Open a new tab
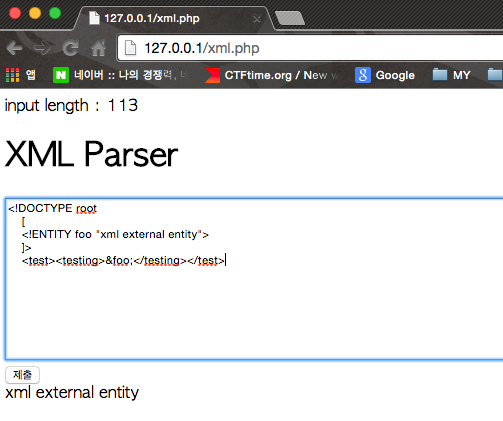The height and width of the screenshot is (421, 503). 290,18
